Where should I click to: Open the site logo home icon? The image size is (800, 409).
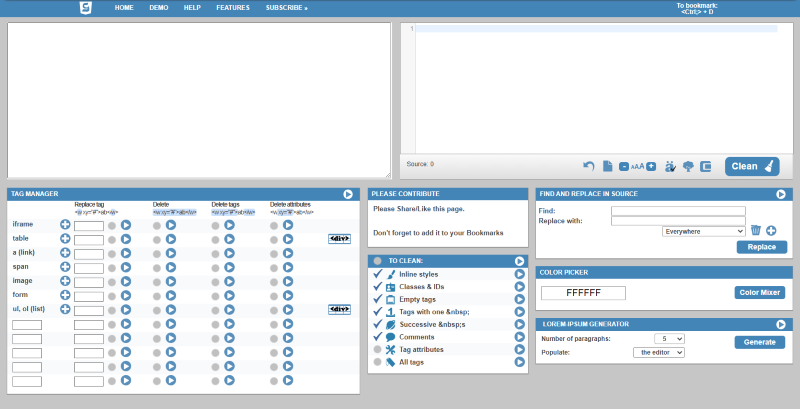[86, 8]
